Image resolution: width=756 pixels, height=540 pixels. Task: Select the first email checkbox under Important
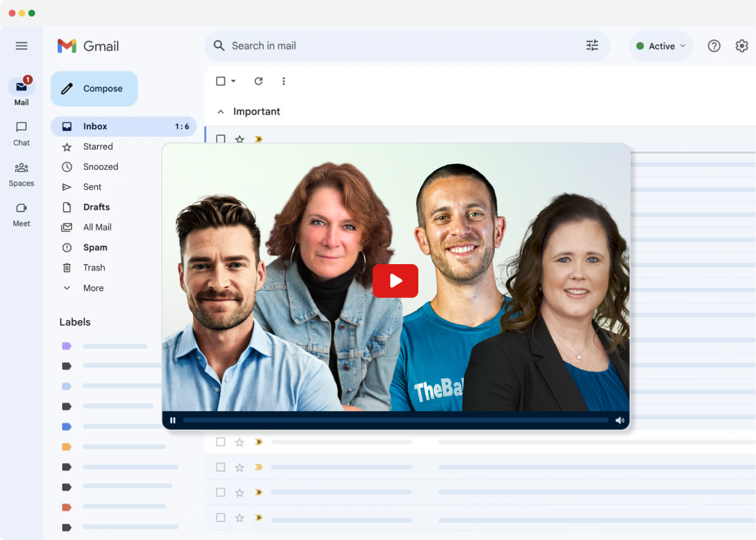click(221, 139)
